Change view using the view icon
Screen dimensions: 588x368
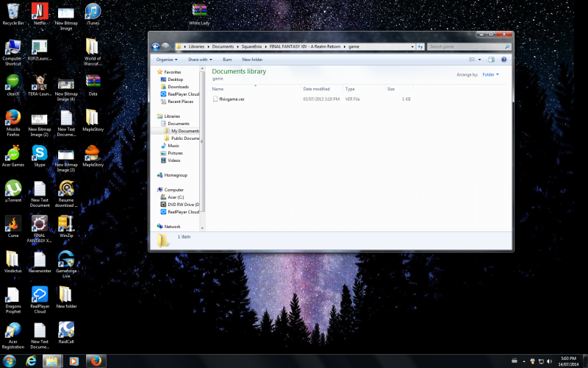(x=472, y=60)
